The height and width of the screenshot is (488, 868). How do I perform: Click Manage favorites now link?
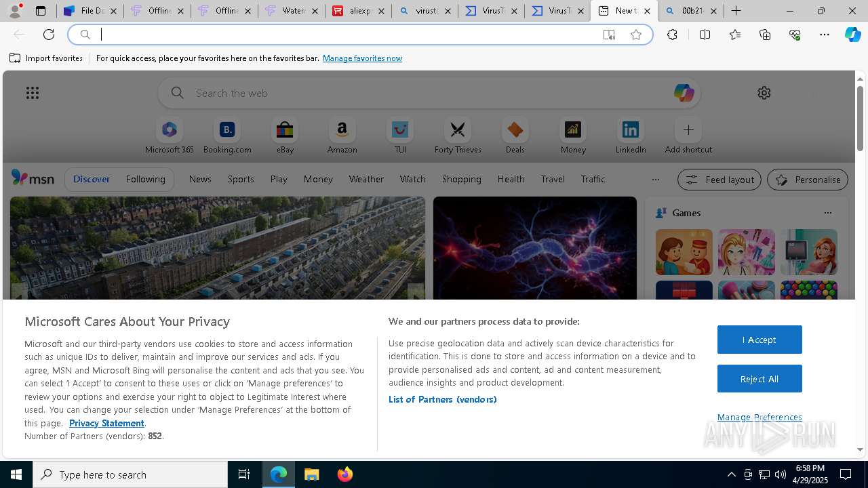click(362, 58)
